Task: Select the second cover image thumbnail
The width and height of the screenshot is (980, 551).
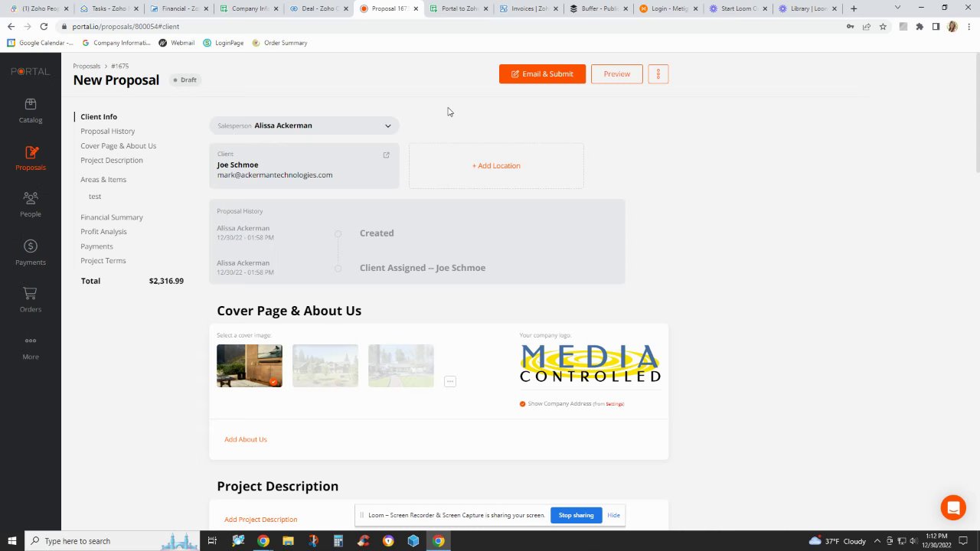Action: (x=325, y=366)
